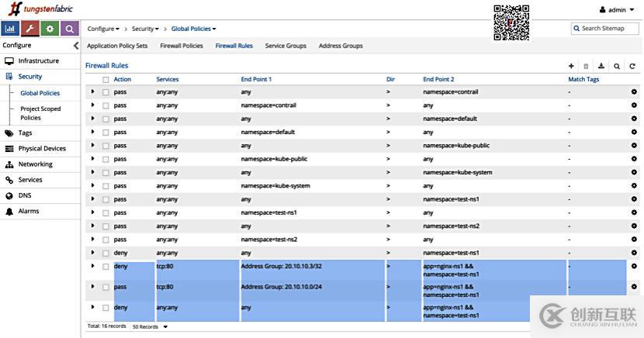The height and width of the screenshot is (338, 644).
Task: Open gear menu for namespace=contrail rule row
Action: [x=634, y=92]
